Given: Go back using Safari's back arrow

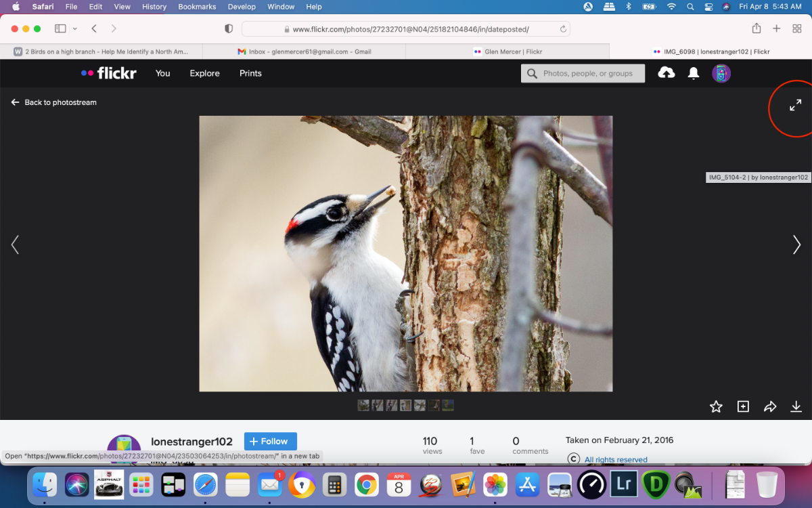Looking at the screenshot, I should pyautogui.click(x=94, y=28).
